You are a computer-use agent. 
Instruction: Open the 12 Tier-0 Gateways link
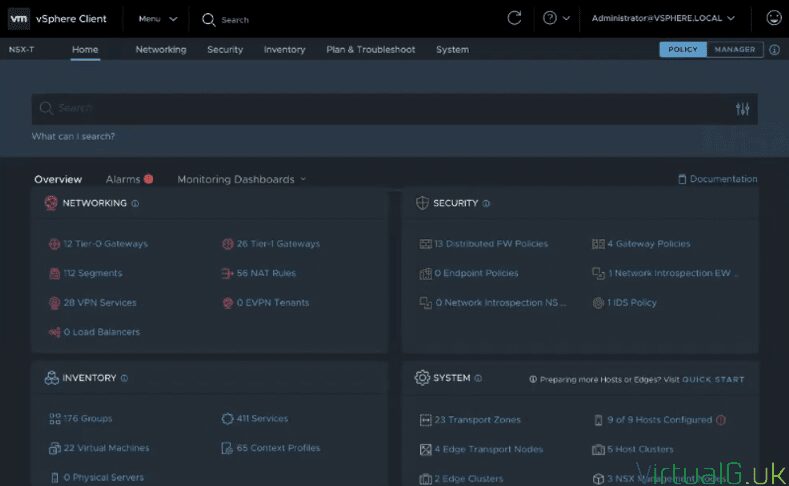click(x=105, y=244)
